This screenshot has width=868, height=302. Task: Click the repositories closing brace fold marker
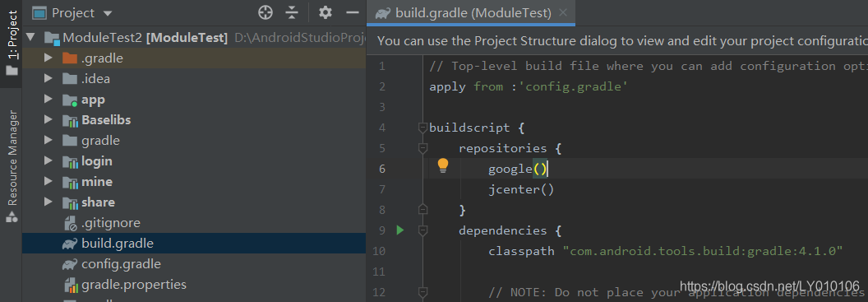(x=423, y=210)
